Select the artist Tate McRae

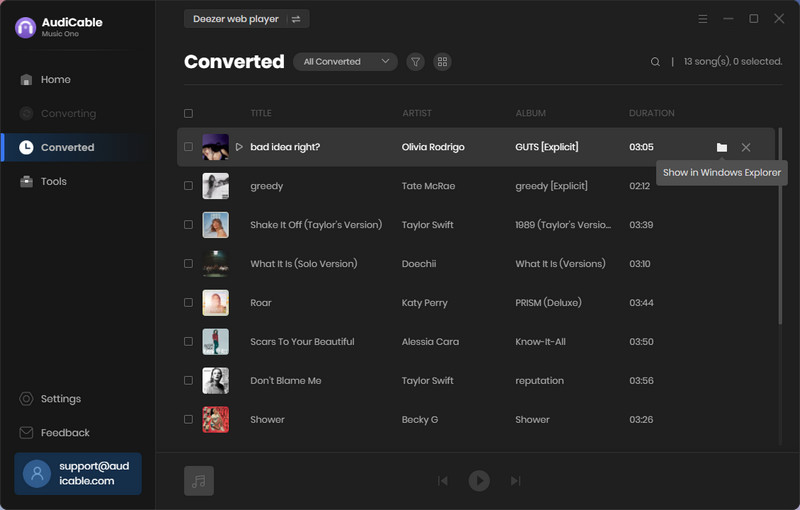[428, 186]
